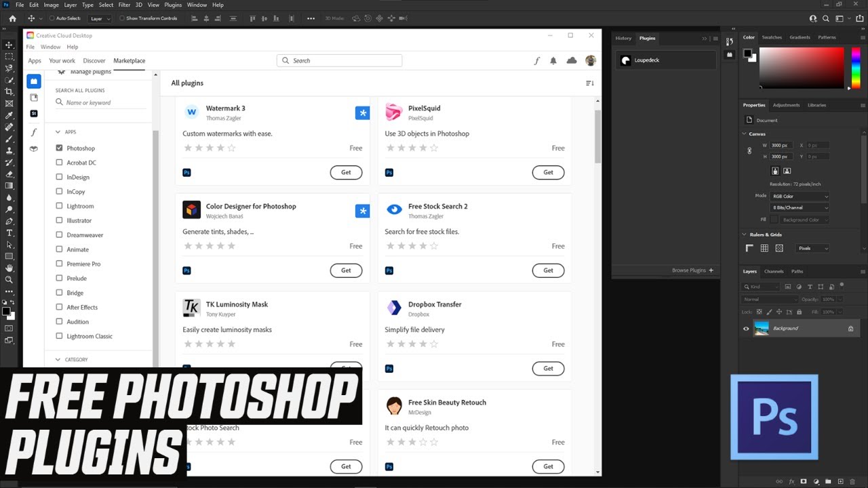Switch to the Swatches tab

point(772,37)
